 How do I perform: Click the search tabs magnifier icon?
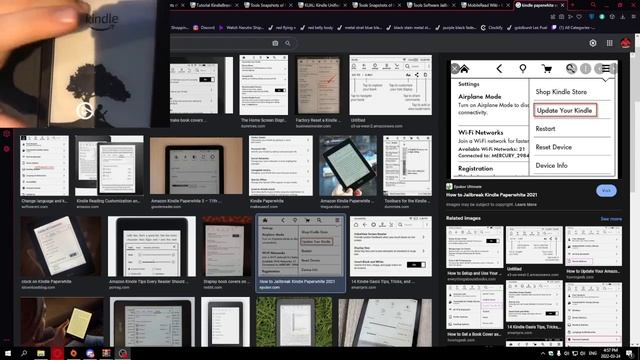pyautogui.click(x=593, y=5)
